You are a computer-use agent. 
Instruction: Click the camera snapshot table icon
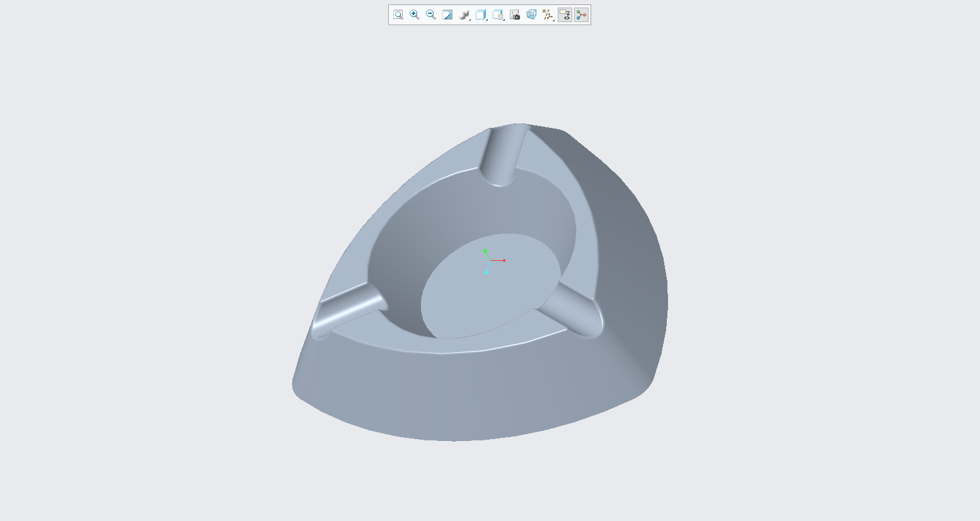(x=515, y=14)
